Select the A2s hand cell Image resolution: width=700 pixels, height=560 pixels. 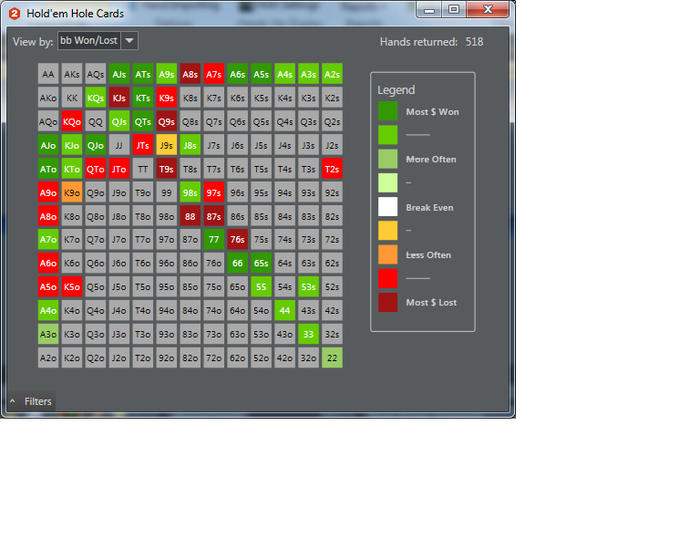(x=332, y=74)
